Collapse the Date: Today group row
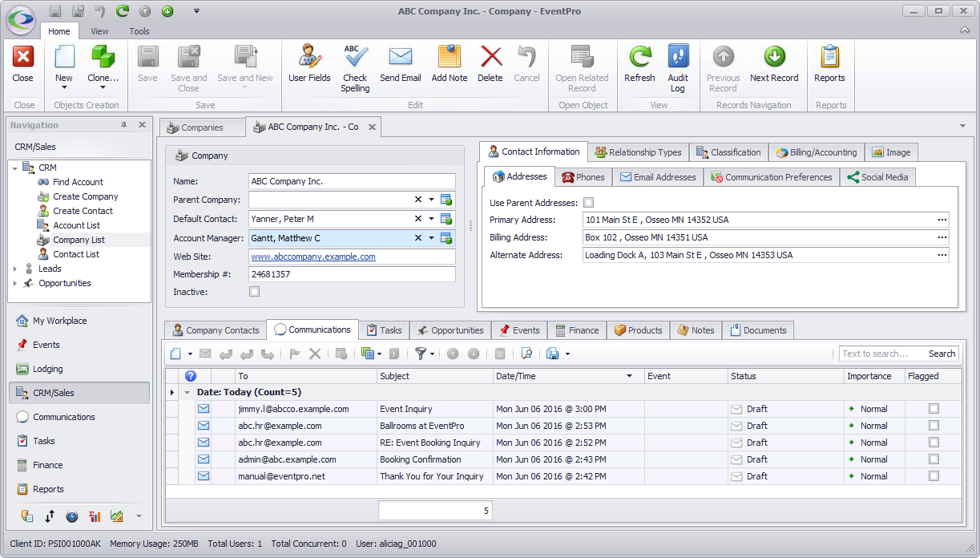The height and width of the screenshot is (558, 980). 188,393
